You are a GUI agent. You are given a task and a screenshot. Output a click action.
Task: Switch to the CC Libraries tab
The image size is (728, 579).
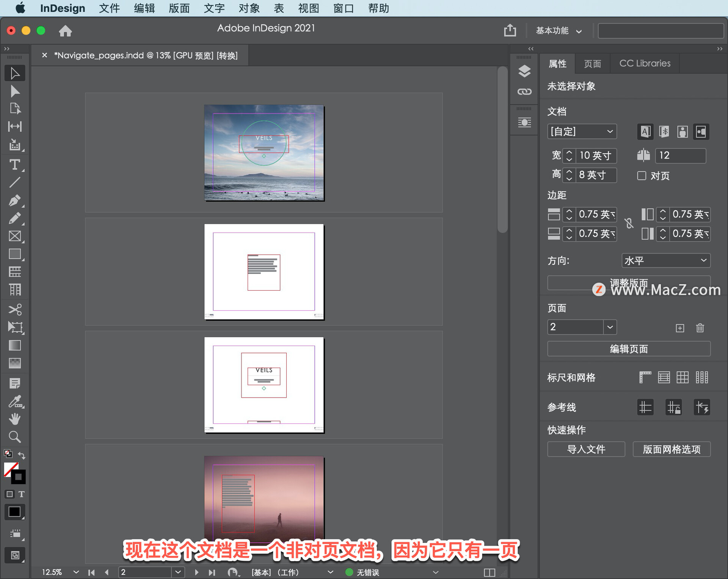tap(644, 63)
